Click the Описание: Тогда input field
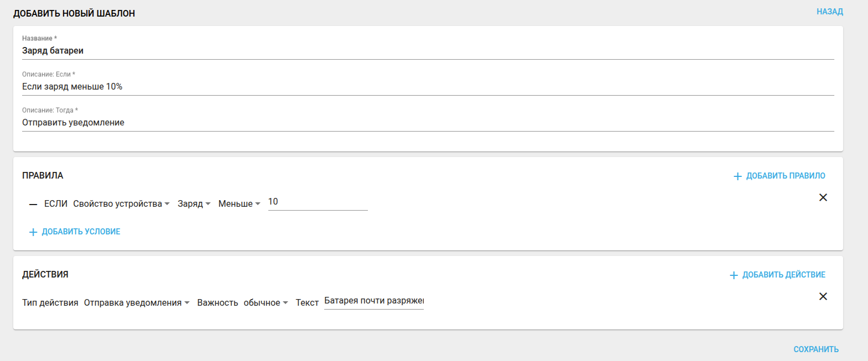The width and height of the screenshot is (868, 361). tap(428, 123)
